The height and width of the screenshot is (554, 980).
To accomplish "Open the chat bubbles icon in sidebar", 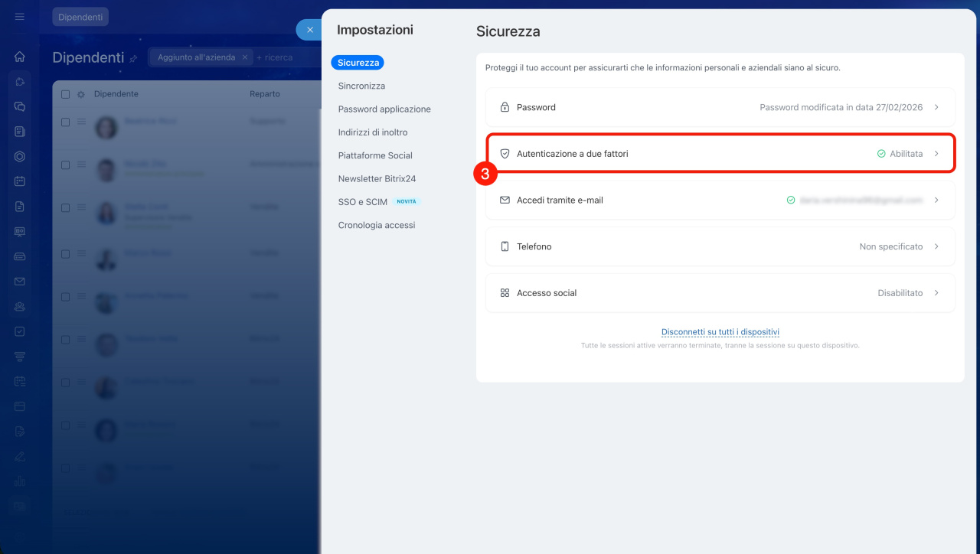I will (20, 107).
